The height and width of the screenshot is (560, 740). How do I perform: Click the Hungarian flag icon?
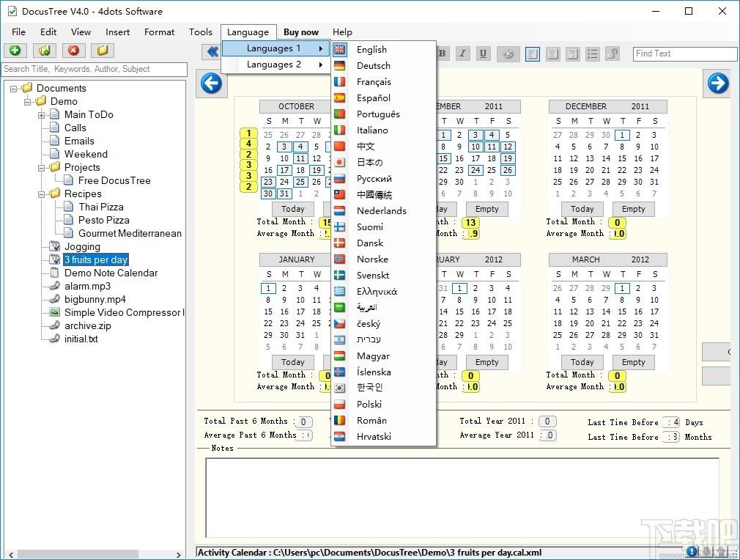tap(339, 355)
